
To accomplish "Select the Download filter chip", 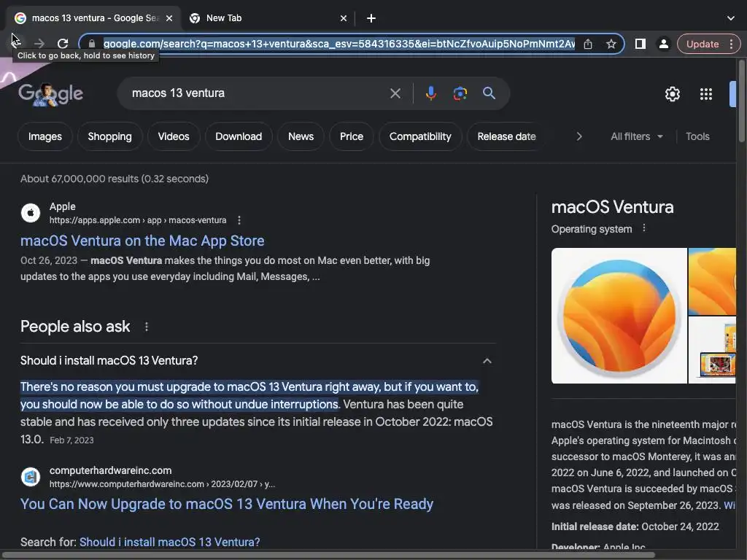I will [x=239, y=136].
